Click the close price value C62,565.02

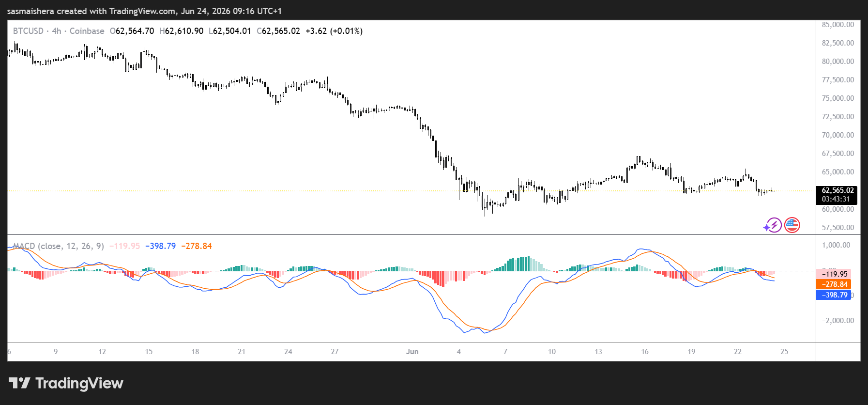pos(278,31)
